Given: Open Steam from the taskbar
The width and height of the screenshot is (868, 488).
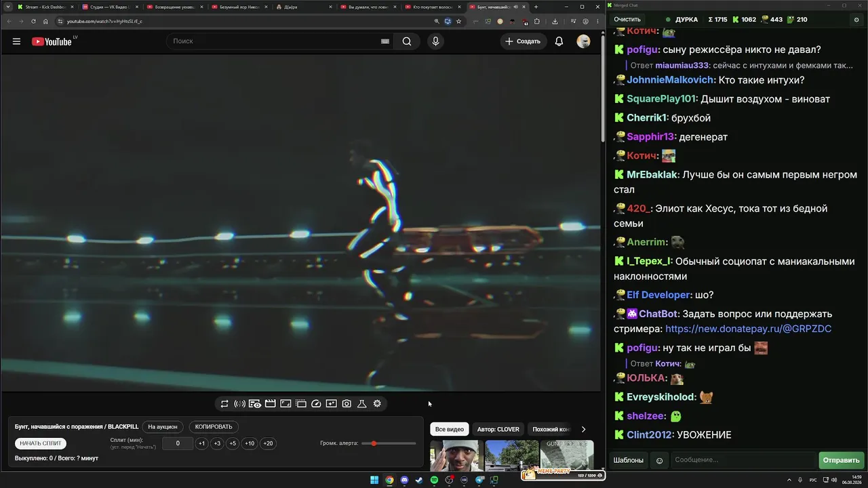Looking at the screenshot, I should pos(419,481).
